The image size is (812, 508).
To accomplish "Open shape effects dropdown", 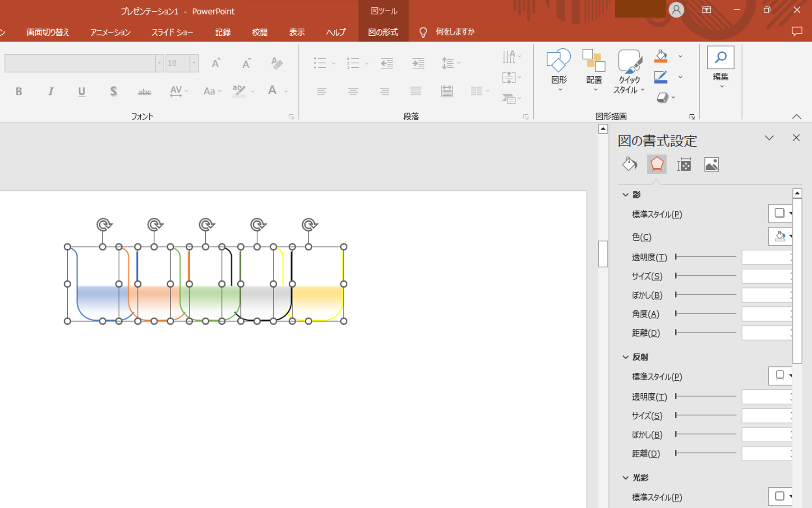I will click(x=665, y=98).
